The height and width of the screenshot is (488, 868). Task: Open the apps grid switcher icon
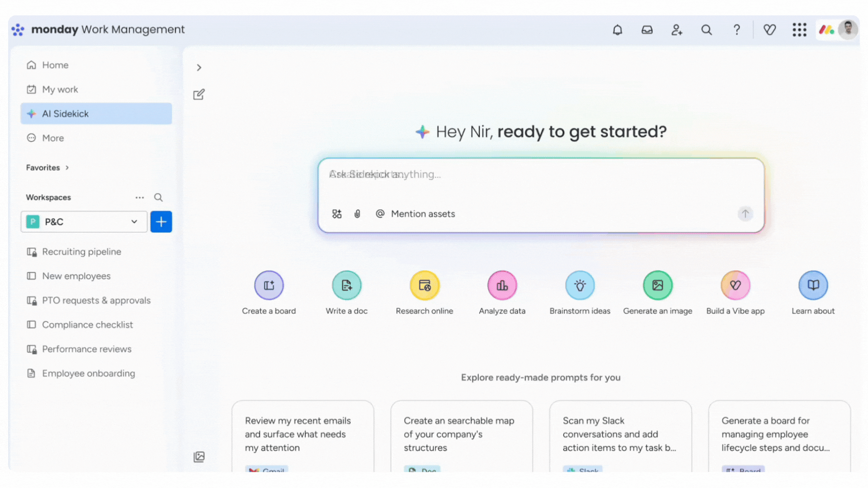799,30
